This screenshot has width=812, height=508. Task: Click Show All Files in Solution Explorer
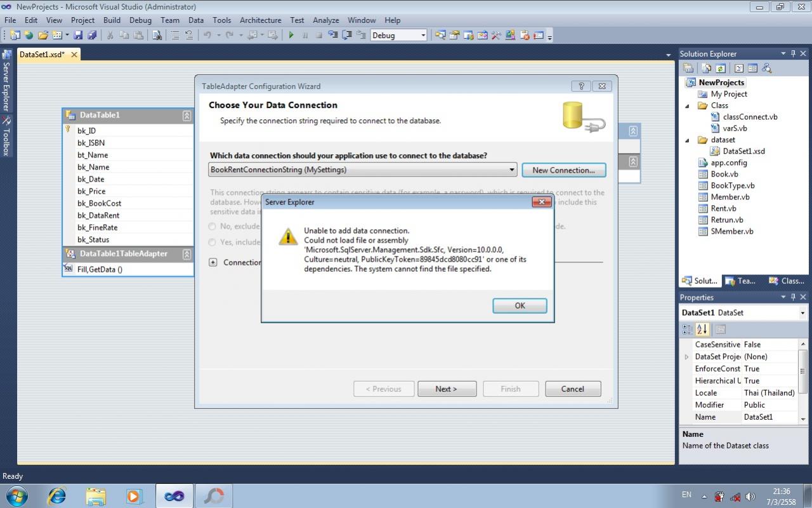pyautogui.click(x=707, y=69)
